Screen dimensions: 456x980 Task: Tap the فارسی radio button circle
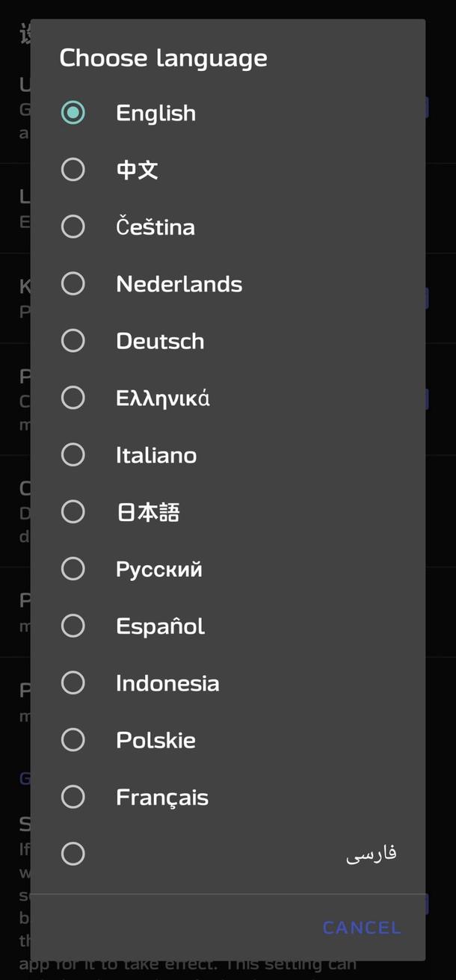[x=73, y=853]
